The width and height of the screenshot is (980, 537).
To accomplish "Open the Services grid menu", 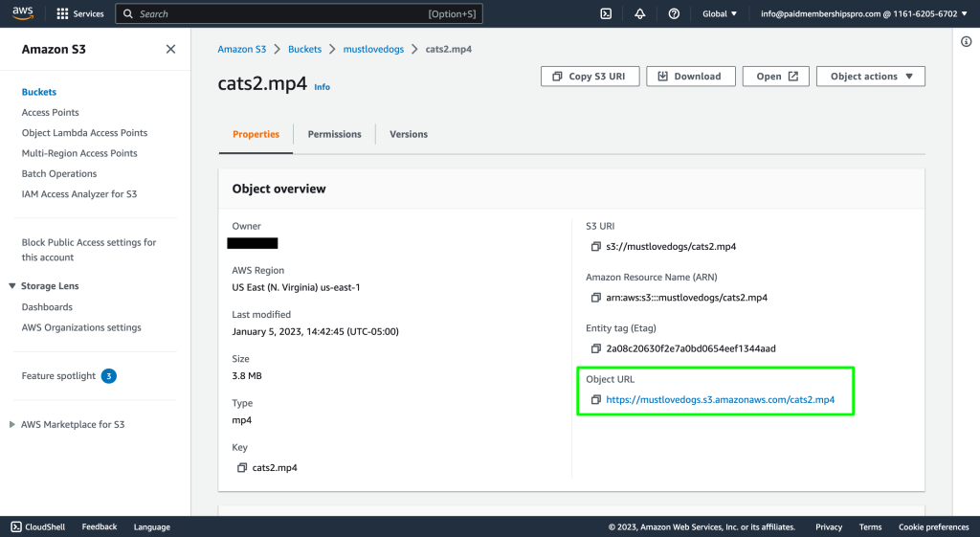I will point(80,13).
